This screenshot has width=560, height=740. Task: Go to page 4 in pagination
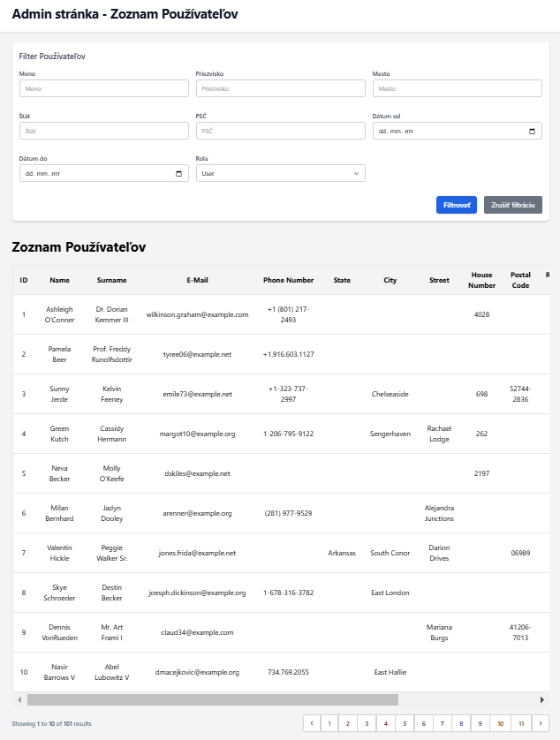coord(386,723)
